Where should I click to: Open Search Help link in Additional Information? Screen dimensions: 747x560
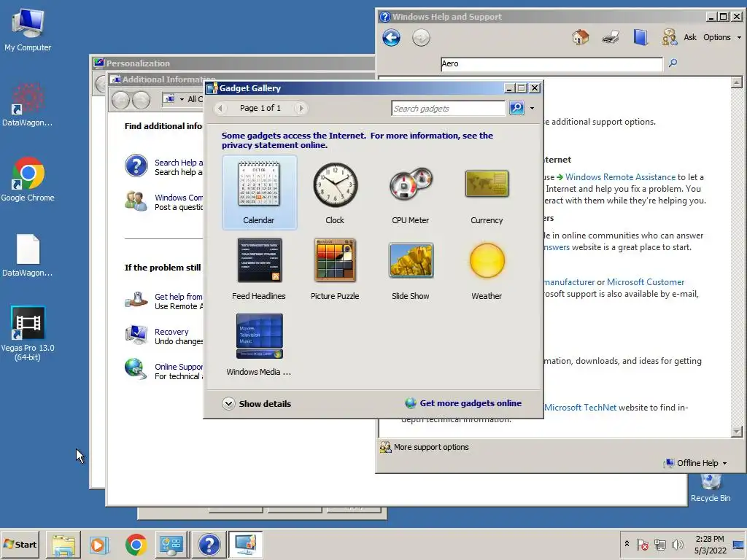[179, 163]
